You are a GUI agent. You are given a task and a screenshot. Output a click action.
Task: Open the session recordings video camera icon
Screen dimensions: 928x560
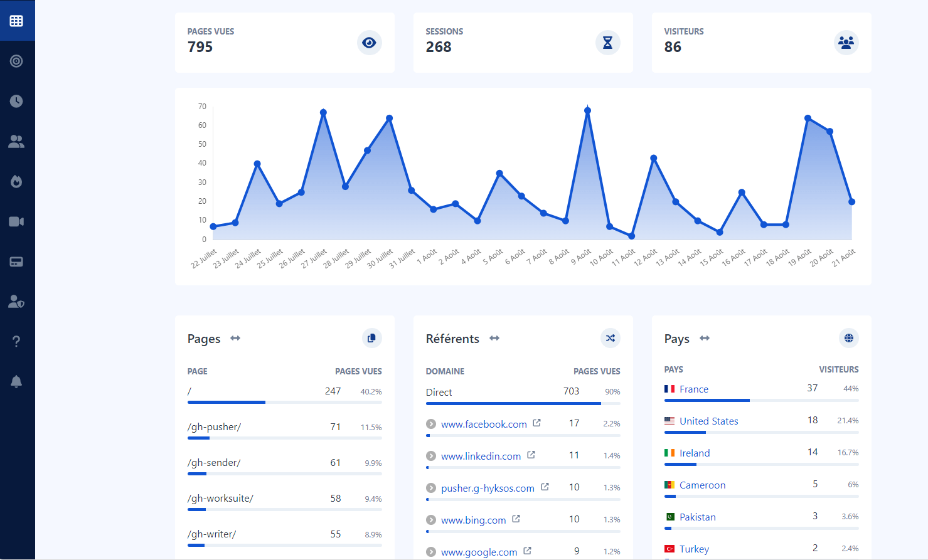click(16, 221)
